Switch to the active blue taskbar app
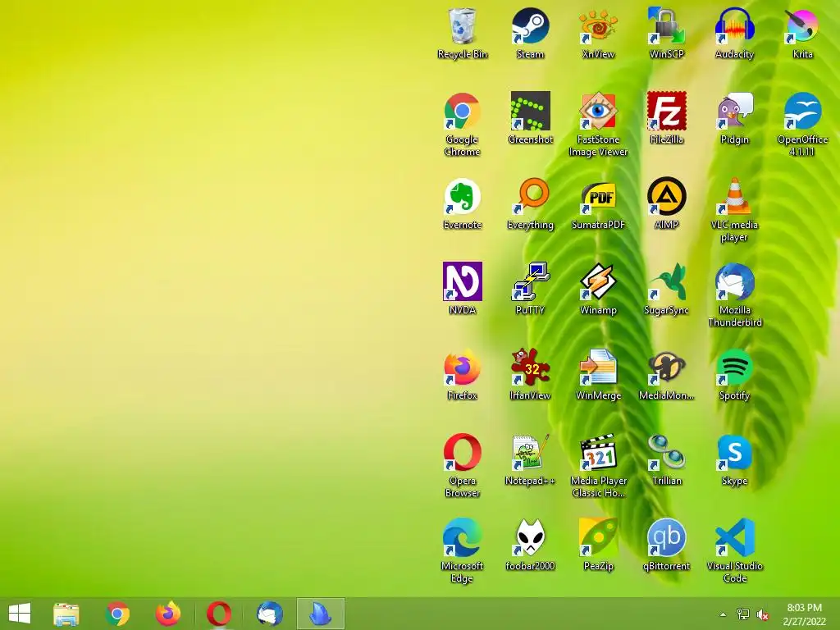 (321, 614)
